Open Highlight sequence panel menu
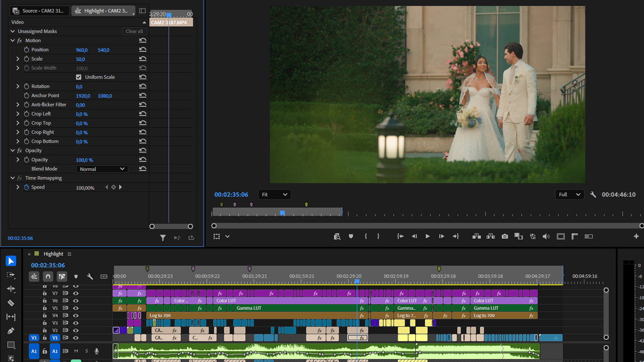This screenshot has height=362, width=644. (x=69, y=254)
